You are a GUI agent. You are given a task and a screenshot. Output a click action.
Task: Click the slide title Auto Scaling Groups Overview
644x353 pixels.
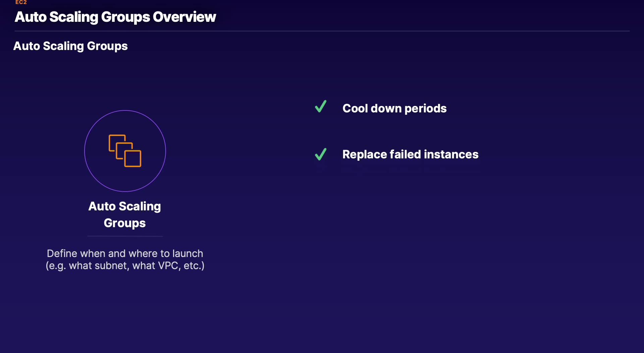point(115,17)
